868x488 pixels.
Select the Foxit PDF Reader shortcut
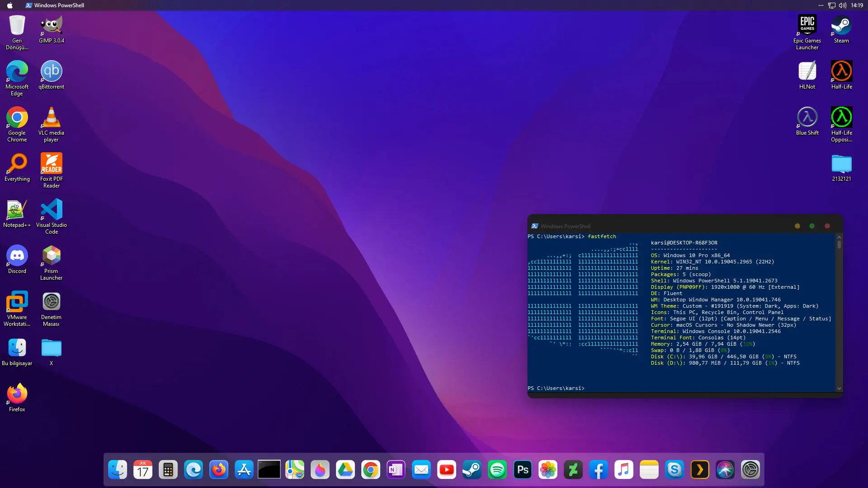pyautogui.click(x=52, y=170)
